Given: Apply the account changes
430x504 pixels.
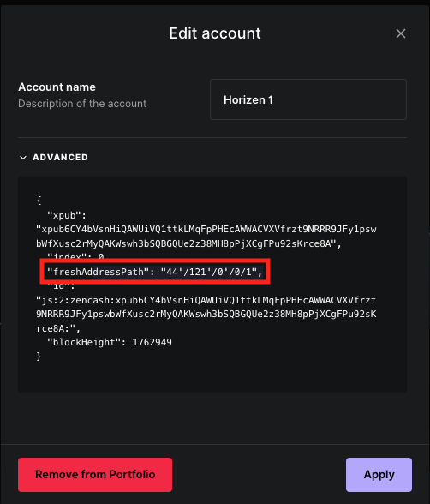Looking at the screenshot, I should [x=379, y=475].
